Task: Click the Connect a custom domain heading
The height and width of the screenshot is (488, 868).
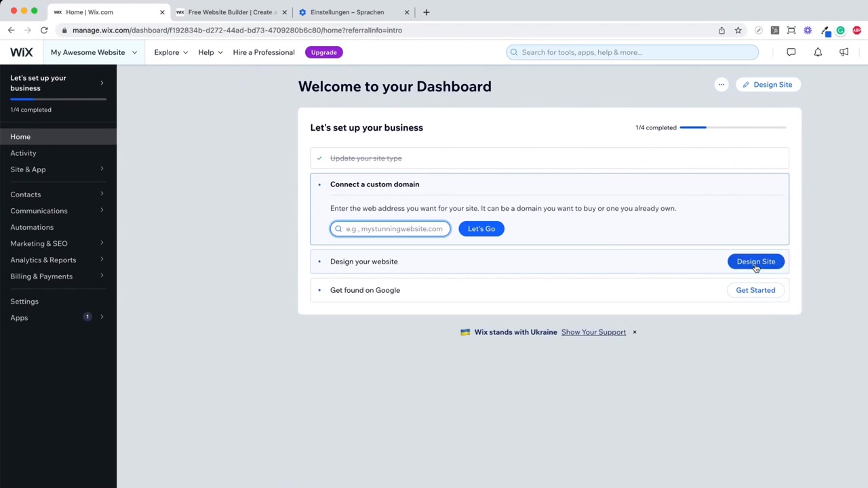Action: coord(374,184)
